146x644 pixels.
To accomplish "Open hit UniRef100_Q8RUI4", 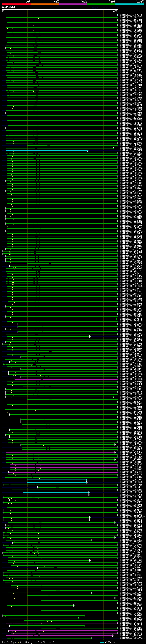I will [x=131, y=22].
